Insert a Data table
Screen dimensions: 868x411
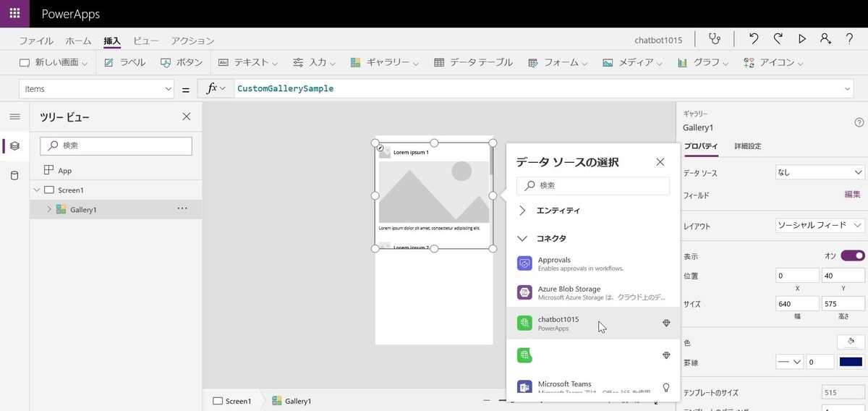[474, 63]
